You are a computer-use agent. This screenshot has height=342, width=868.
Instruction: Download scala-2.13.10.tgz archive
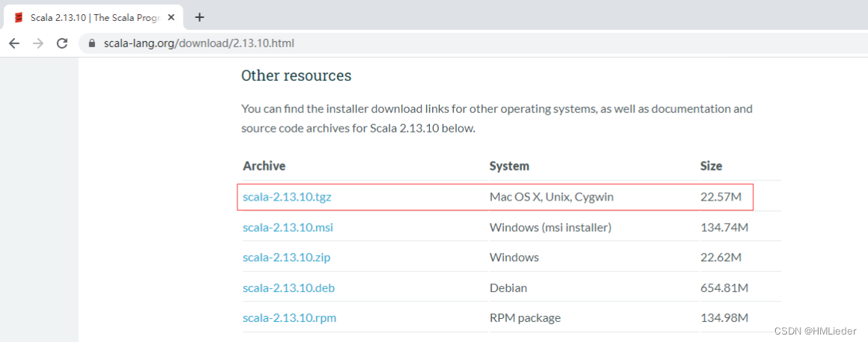pyautogui.click(x=287, y=197)
